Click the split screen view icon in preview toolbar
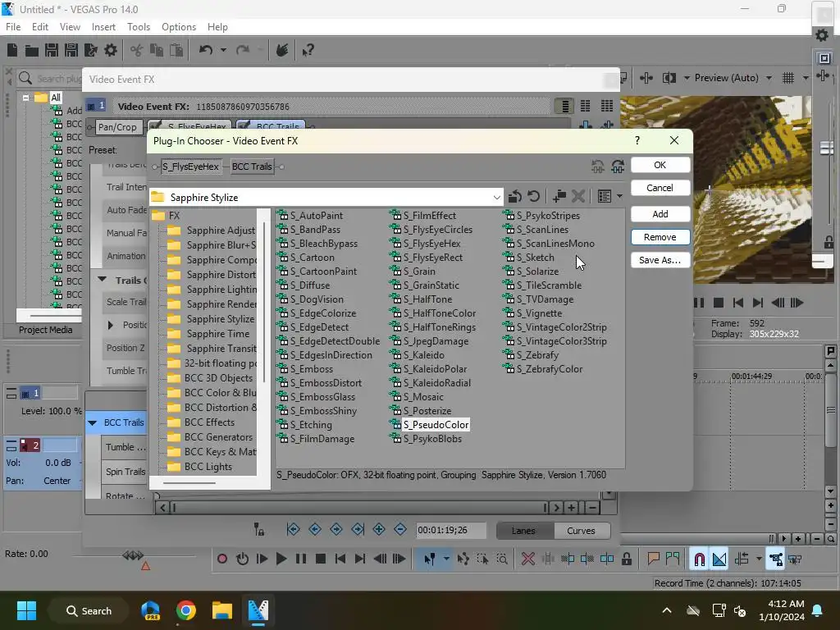The image size is (840, 630). click(x=669, y=78)
